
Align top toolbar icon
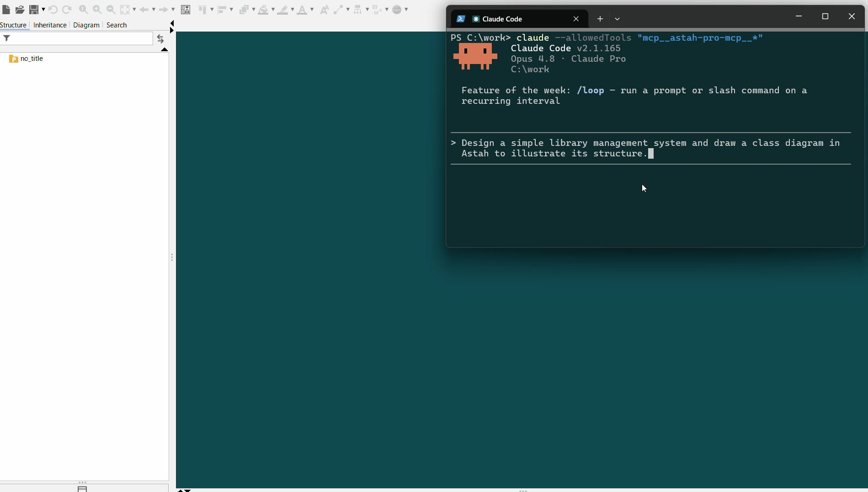coord(202,9)
